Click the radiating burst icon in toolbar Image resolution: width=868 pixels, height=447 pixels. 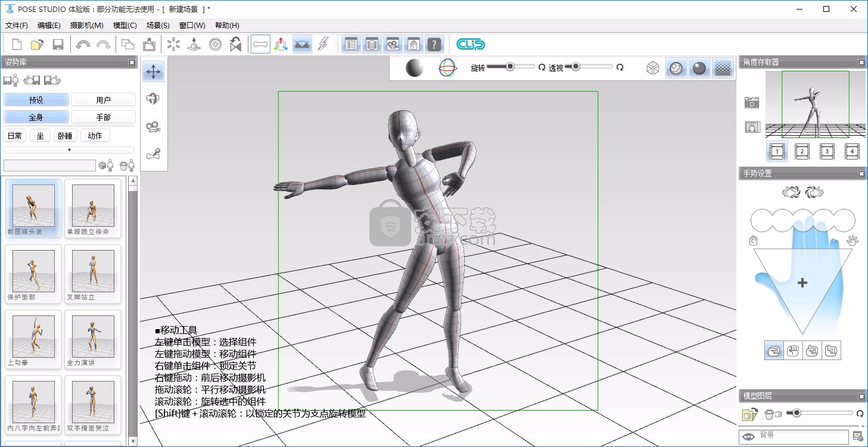click(173, 45)
